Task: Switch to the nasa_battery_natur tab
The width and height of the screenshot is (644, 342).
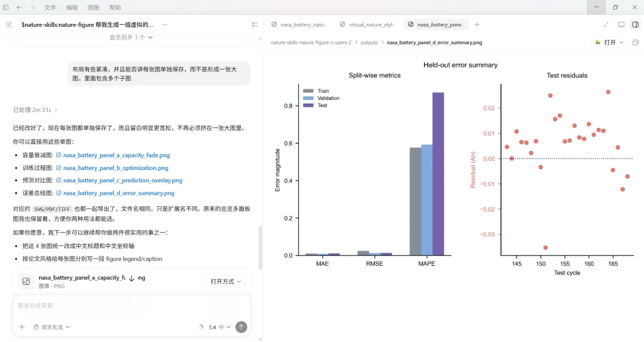Action: (x=298, y=24)
